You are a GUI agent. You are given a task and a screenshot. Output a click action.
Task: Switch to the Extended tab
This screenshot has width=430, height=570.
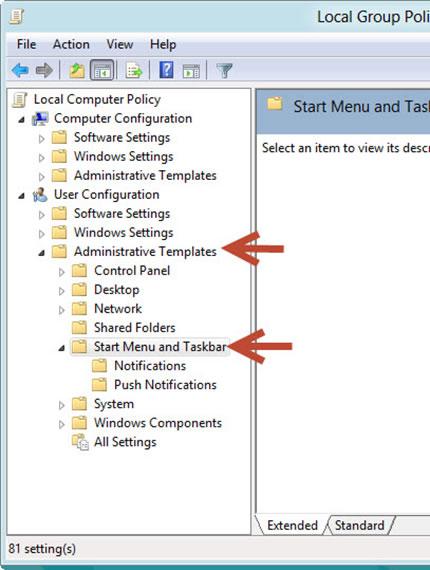coord(292,525)
